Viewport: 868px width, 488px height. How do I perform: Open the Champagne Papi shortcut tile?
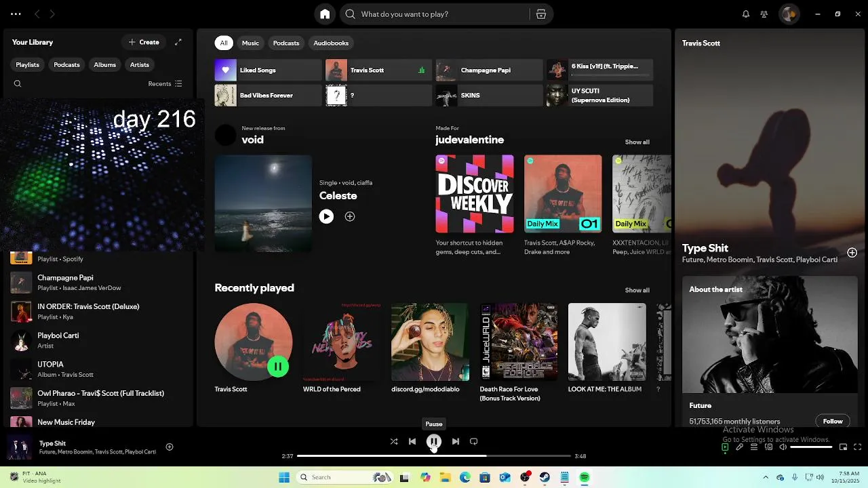pyautogui.click(x=489, y=70)
